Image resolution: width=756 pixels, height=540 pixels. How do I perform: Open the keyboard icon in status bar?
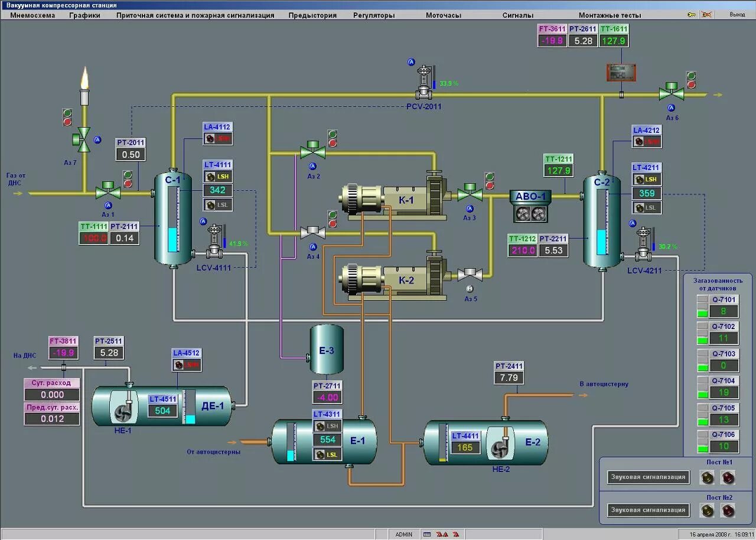(x=427, y=534)
